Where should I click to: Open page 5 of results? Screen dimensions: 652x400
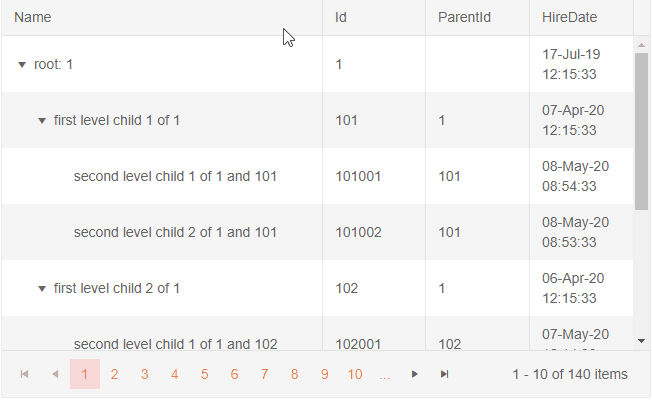[x=204, y=374]
